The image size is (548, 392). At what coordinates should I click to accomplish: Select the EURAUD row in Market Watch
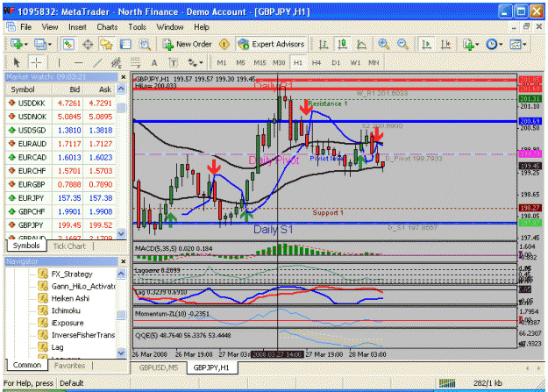point(61,144)
